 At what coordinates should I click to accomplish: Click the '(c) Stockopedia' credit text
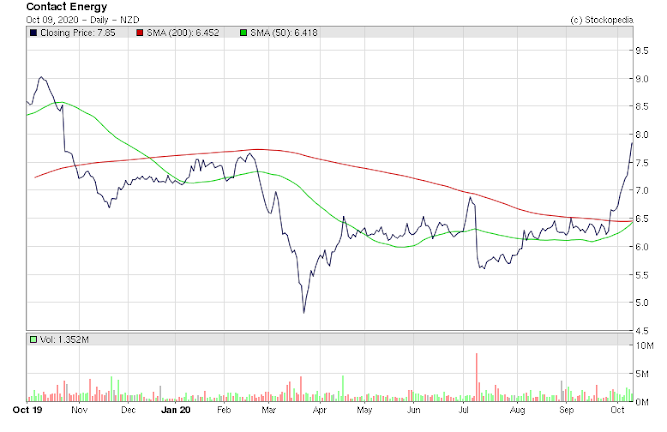click(x=601, y=20)
